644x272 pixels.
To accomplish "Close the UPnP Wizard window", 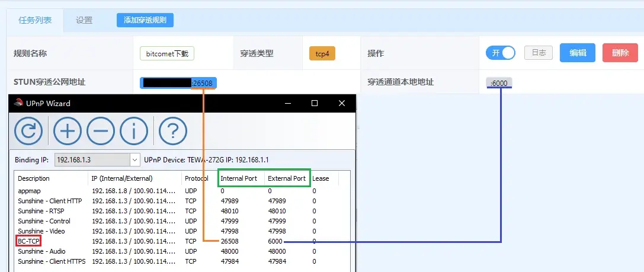I will 341,103.
